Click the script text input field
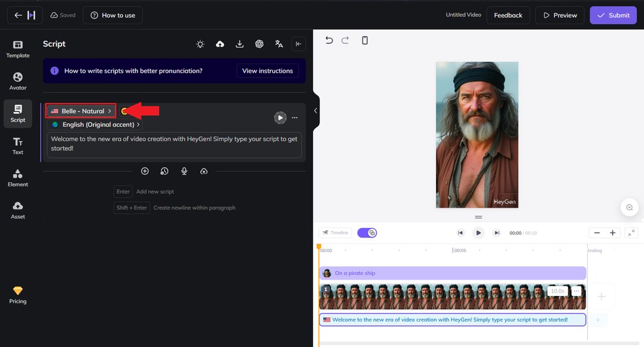This screenshot has height=347, width=644. (174, 144)
